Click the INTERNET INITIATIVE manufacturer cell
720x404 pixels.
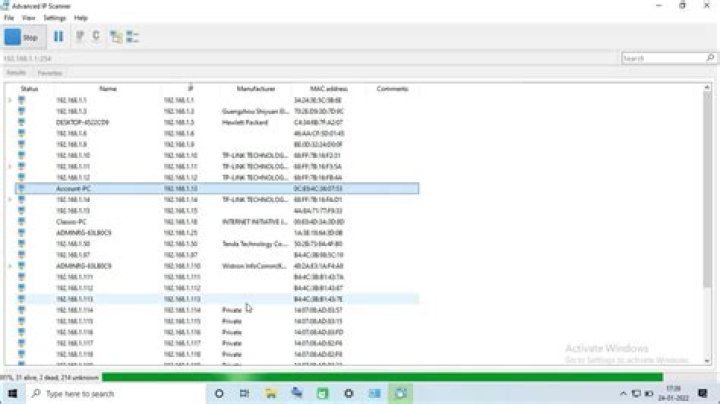[254, 221]
